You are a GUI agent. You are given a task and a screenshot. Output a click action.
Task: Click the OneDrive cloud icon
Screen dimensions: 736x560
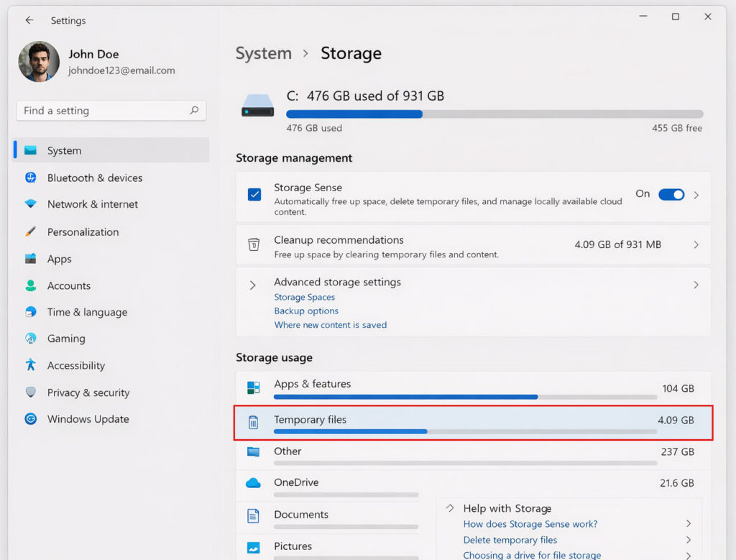click(253, 483)
